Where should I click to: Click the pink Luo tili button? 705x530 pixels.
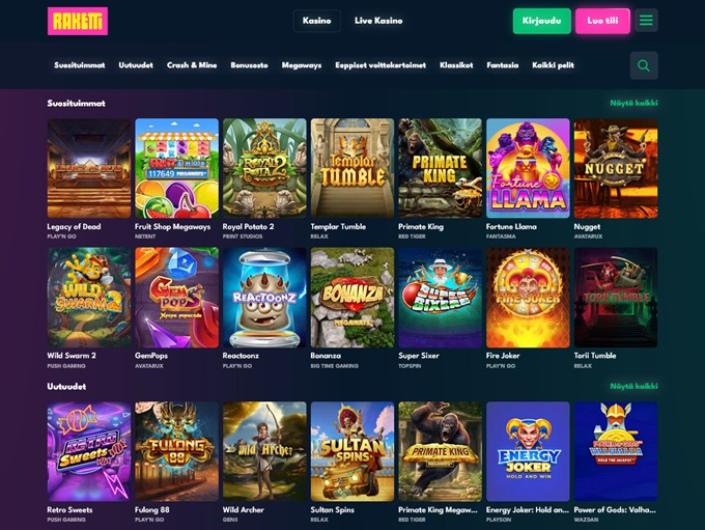(602, 21)
